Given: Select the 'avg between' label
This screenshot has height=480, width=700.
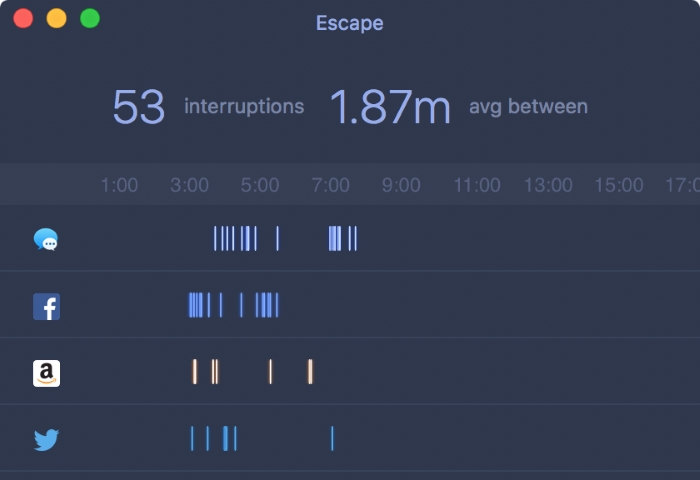Looking at the screenshot, I should pos(528,106).
